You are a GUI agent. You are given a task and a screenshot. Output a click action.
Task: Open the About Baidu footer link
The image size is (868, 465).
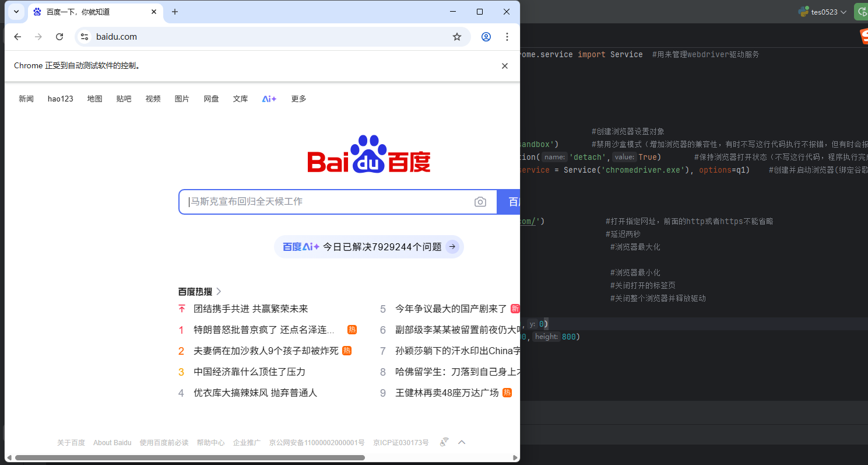coord(113,443)
